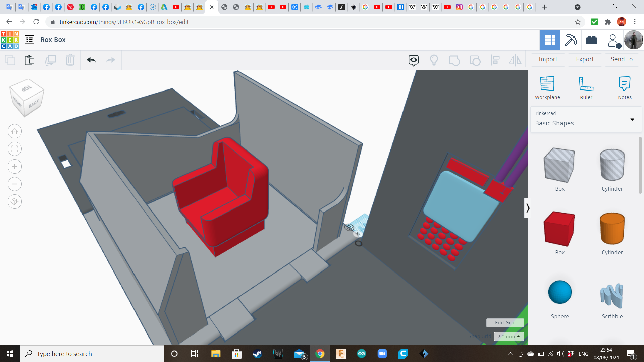This screenshot has height=362, width=644.
Task: Switch to the Blocks pickaxe view
Action: (x=570, y=40)
